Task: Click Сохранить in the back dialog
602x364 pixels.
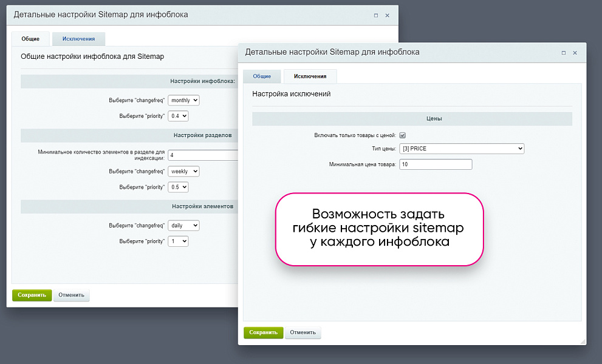Action: (32, 295)
